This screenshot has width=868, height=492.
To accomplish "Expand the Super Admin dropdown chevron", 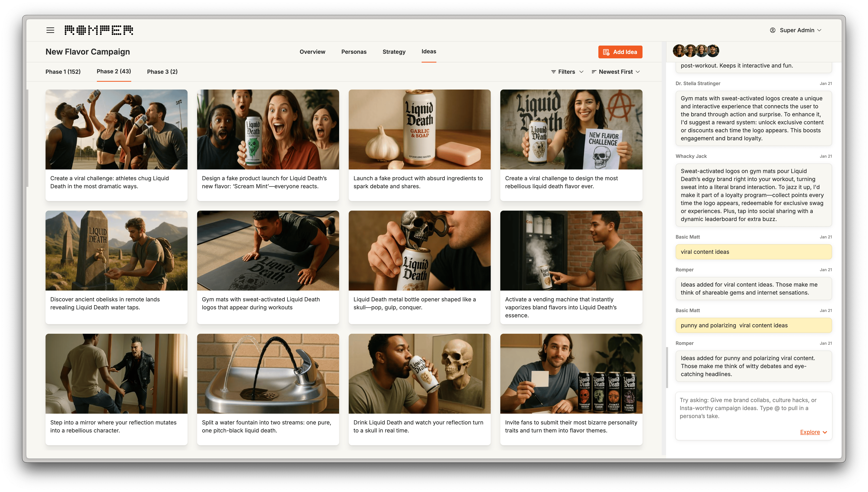I will [819, 30].
